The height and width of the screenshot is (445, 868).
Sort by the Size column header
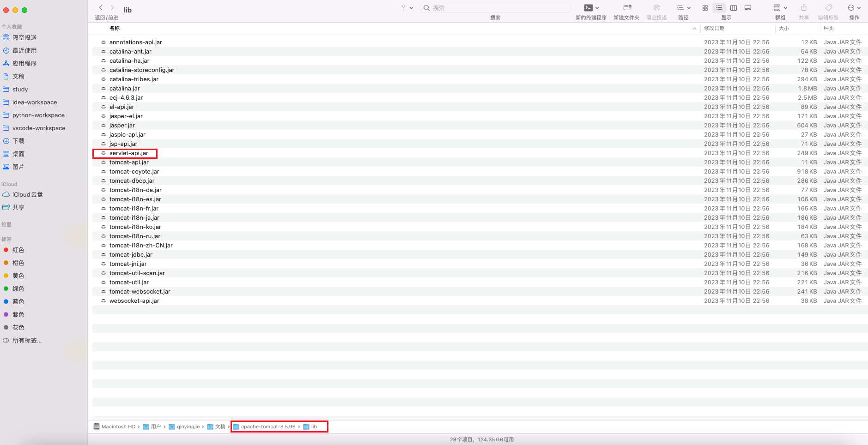pyautogui.click(x=784, y=28)
